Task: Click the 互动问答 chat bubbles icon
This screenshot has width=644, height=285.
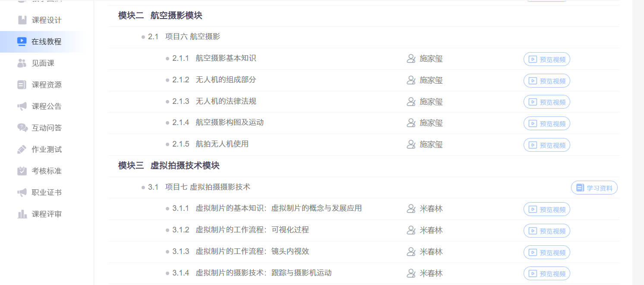Action: pyautogui.click(x=22, y=128)
